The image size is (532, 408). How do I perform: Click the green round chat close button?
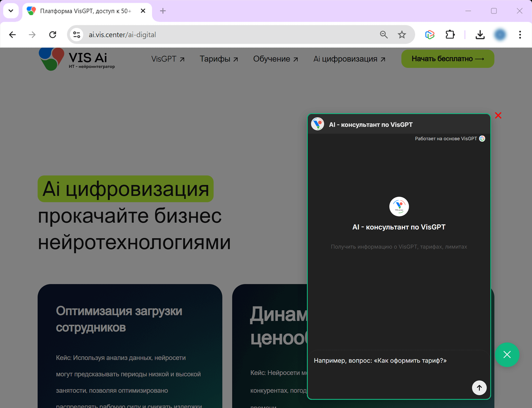click(507, 355)
